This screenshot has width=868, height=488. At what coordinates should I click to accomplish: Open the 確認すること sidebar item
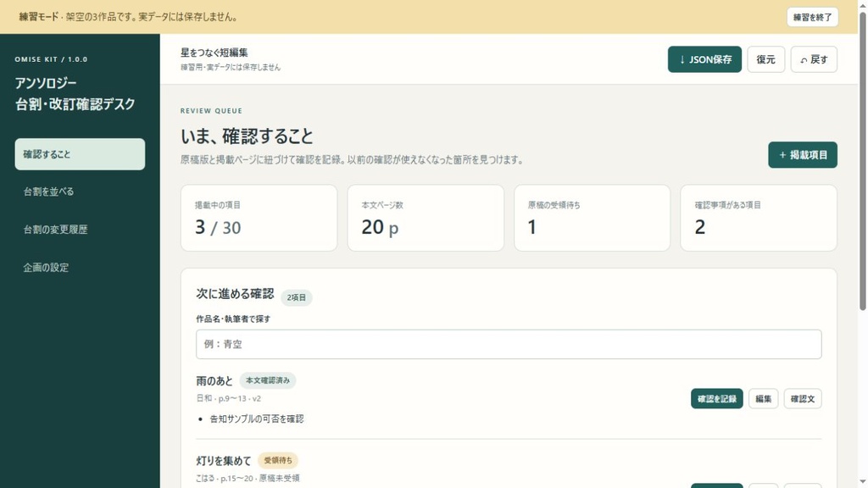click(x=80, y=154)
